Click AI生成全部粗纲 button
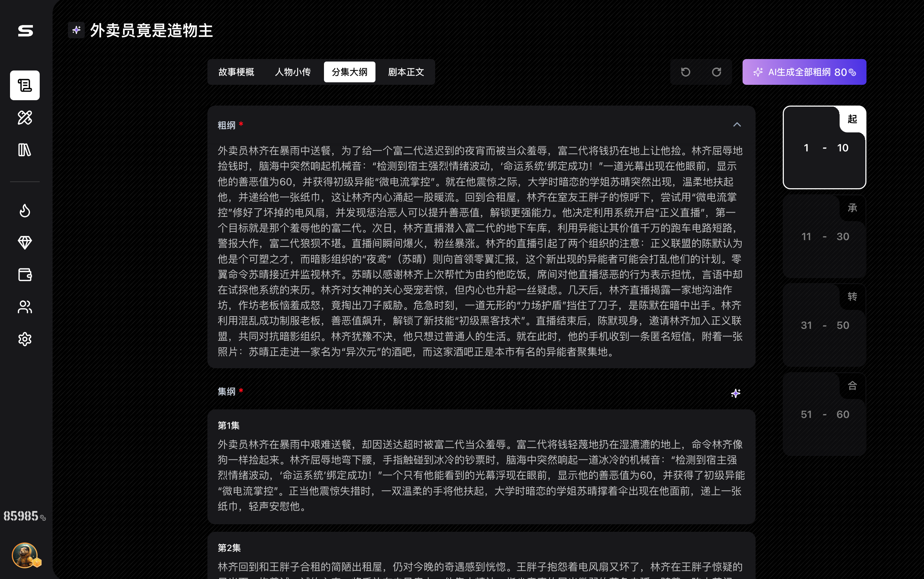Screen dimensions: 924x579 tap(804, 72)
